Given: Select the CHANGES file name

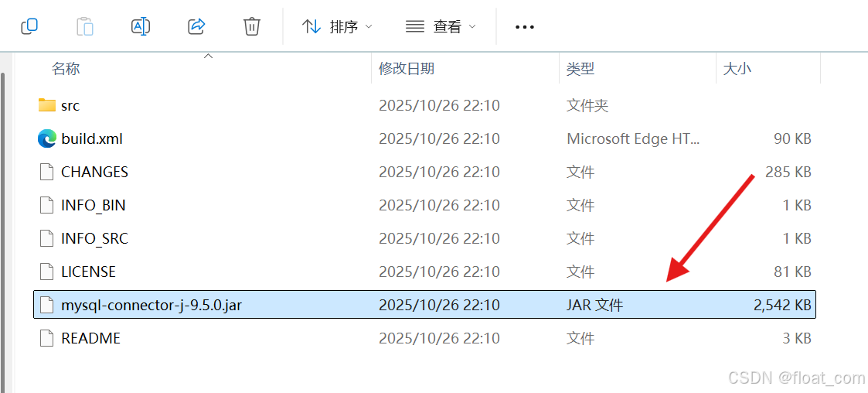Looking at the screenshot, I should 94,172.
